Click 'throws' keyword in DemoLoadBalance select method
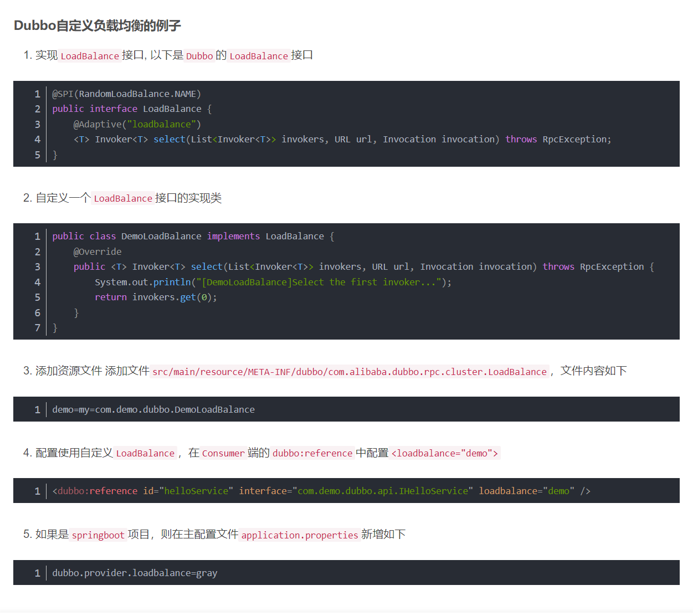The width and height of the screenshot is (693, 616). pos(558,267)
